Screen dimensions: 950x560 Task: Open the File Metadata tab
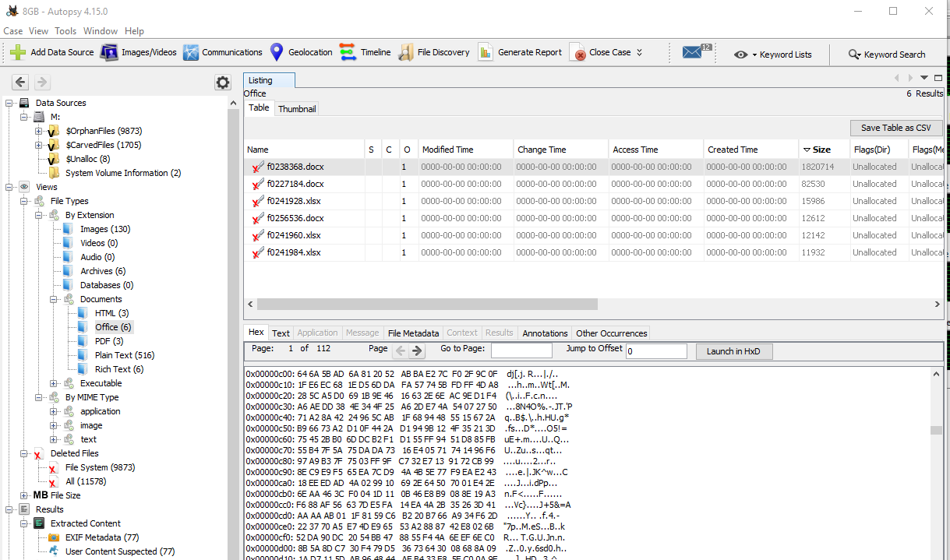coord(413,333)
